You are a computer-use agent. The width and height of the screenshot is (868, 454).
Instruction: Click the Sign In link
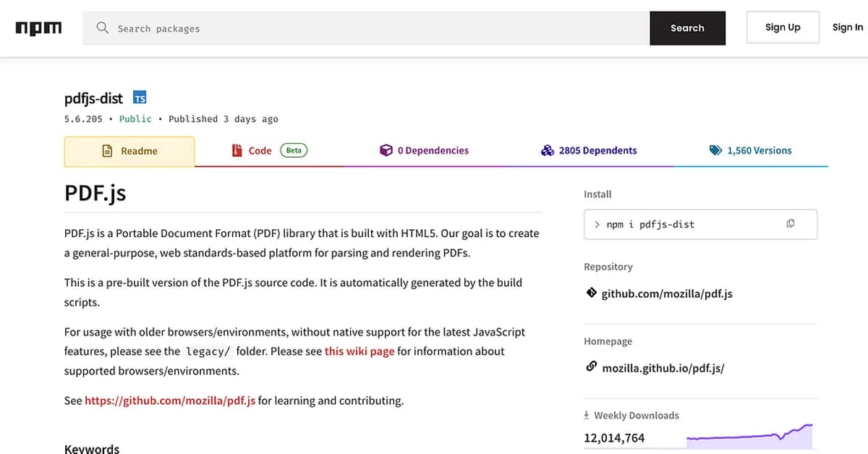tap(847, 27)
